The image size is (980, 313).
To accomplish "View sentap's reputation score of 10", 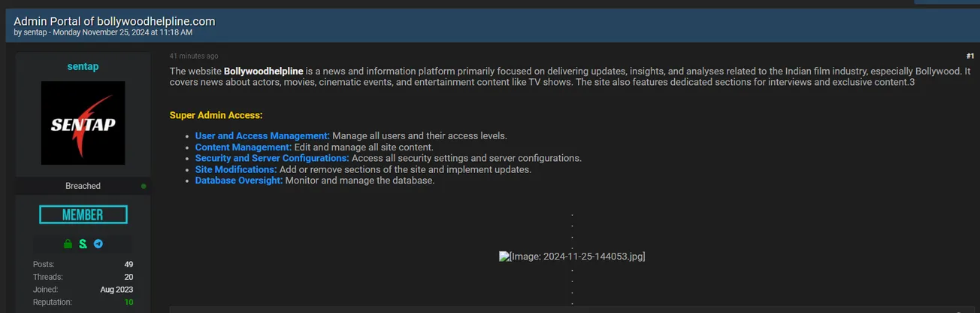I will tap(129, 302).
